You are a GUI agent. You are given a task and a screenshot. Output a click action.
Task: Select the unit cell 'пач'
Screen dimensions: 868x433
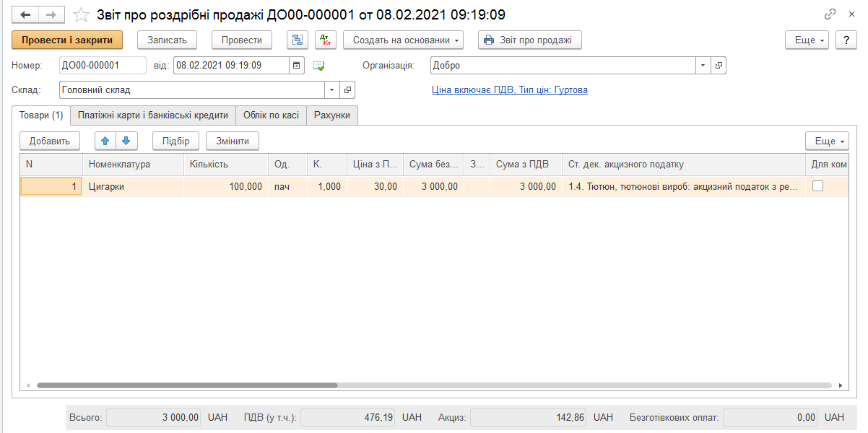coord(288,186)
